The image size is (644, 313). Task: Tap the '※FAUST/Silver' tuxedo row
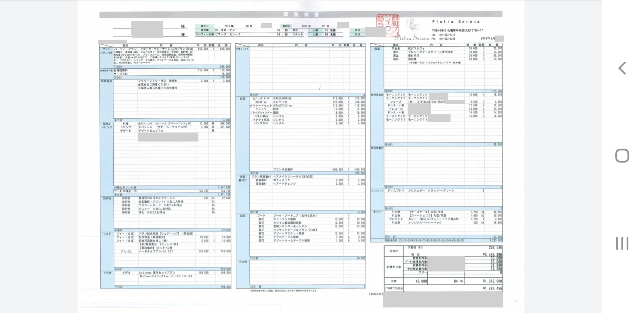coord(307,105)
